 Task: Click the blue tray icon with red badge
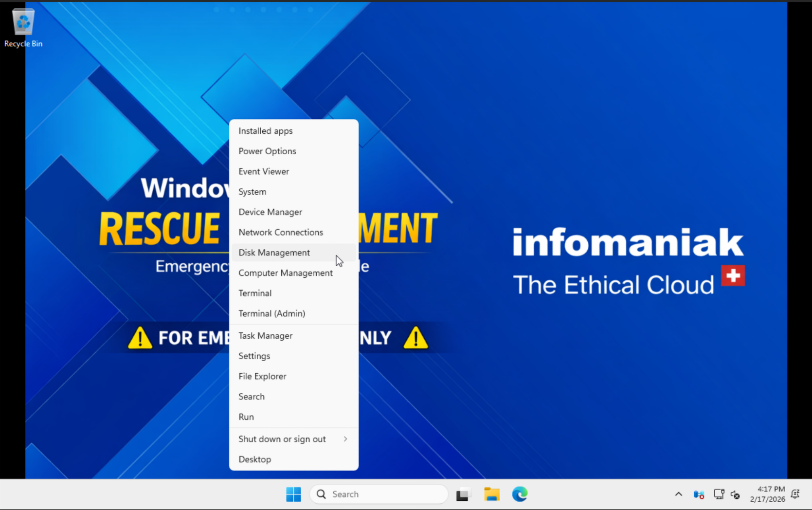[699, 494]
